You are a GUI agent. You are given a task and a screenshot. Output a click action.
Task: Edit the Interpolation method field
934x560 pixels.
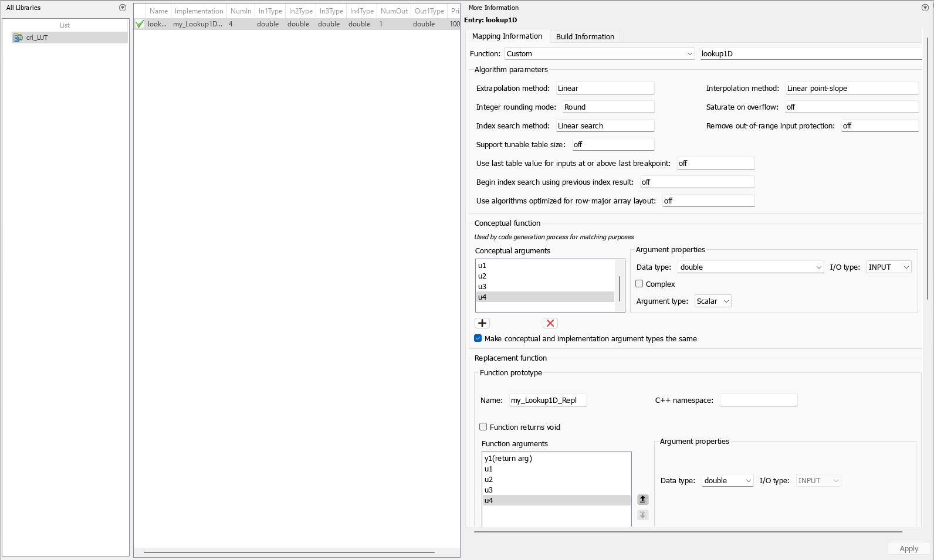tap(852, 88)
